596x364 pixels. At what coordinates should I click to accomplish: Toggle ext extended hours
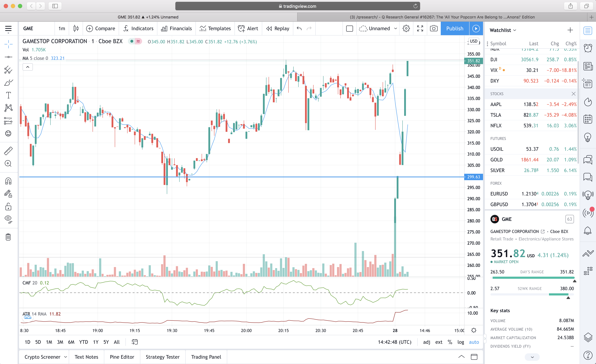(x=439, y=342)
